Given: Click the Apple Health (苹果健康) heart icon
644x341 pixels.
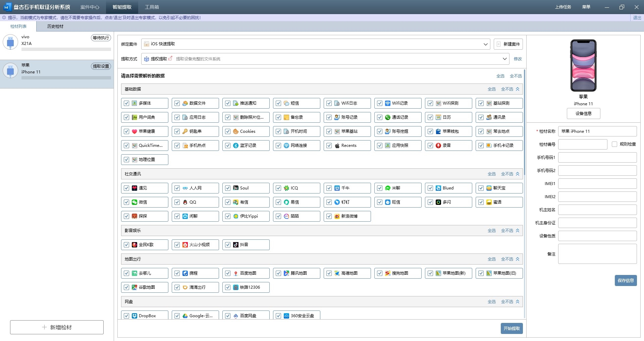Looking at the screenshot, I should [x=135, y=131].
